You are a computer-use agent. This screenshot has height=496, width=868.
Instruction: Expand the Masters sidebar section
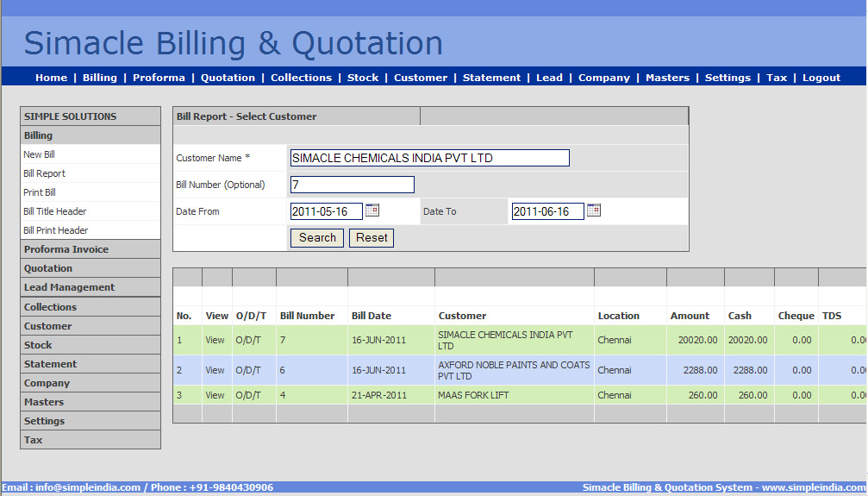tap(44, 402)
